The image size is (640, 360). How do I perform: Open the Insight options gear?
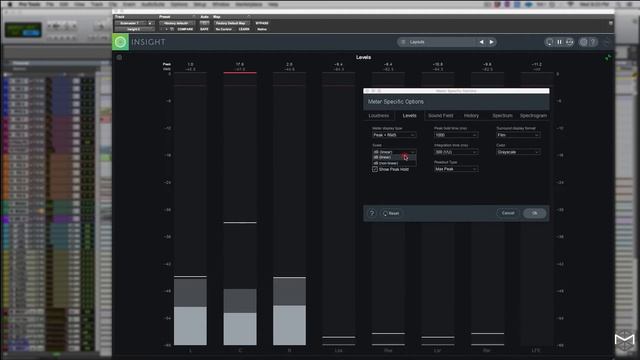(x=584, y=42)
